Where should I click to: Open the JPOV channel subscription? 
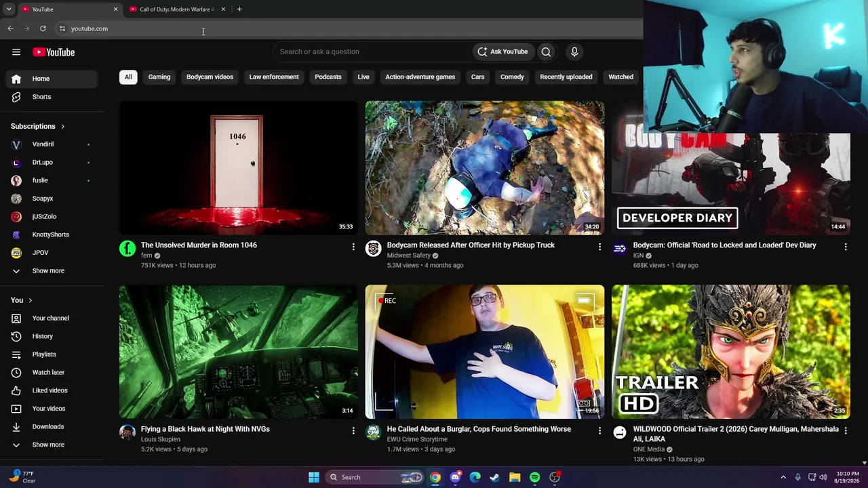52,253
